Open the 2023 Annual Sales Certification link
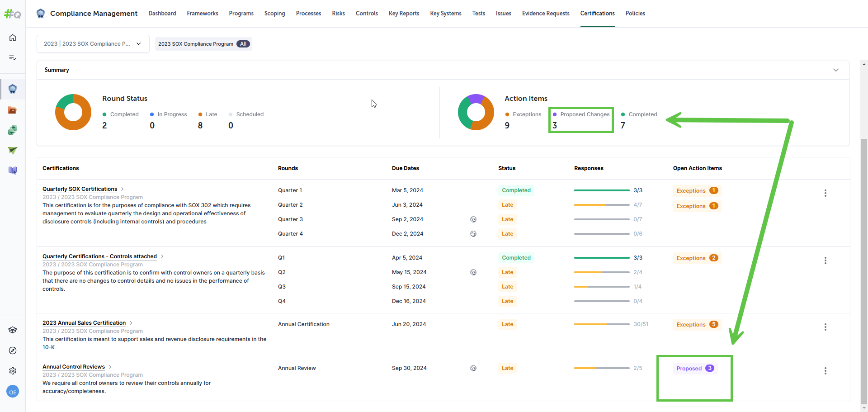This screenshot has height=412, width=868. [84, 323]
